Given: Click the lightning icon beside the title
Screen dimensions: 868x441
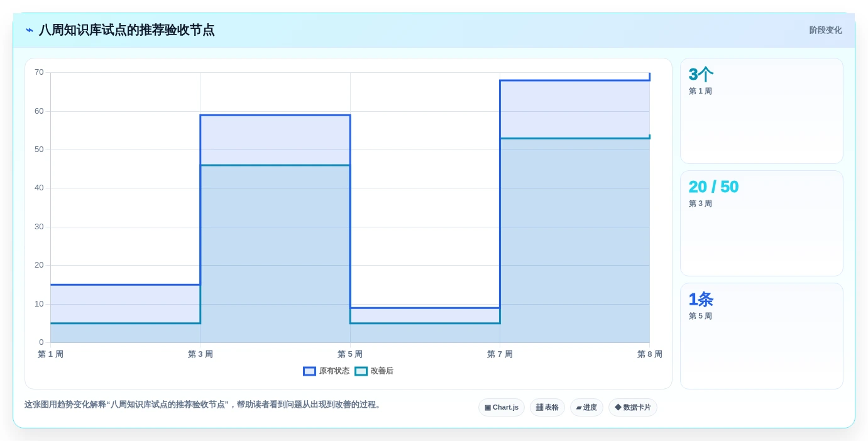Looking at the screenshot, I should click(x=30, y=30).
